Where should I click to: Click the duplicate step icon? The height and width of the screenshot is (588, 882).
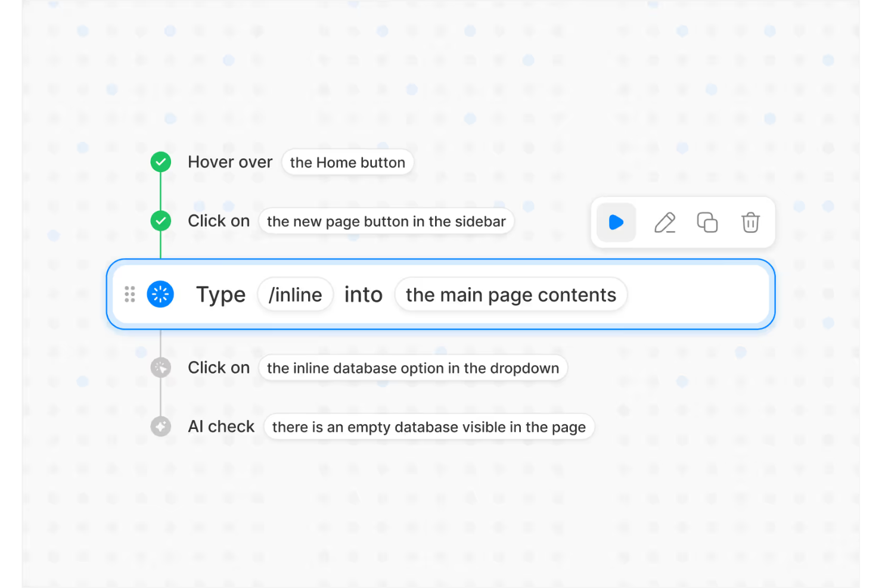click(707, 222)
